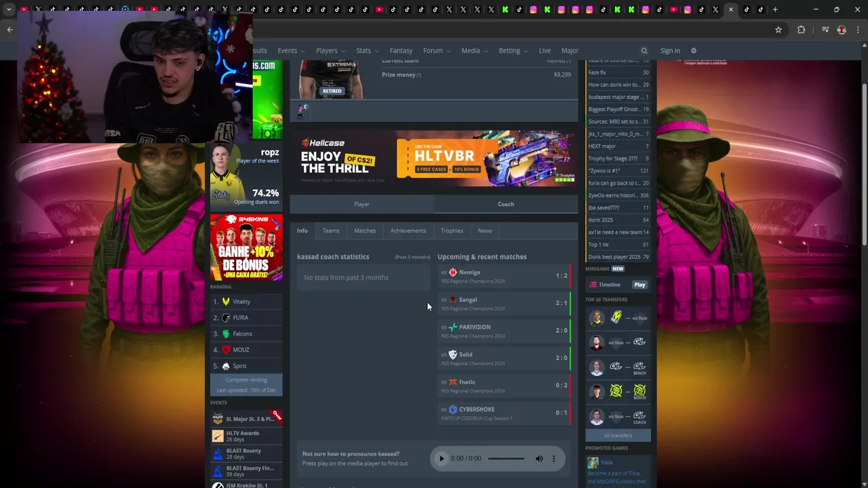Open forum thread donk 2025
This screenshot has height=488, width=868.
pyautogui.click(x=618, y=220)
